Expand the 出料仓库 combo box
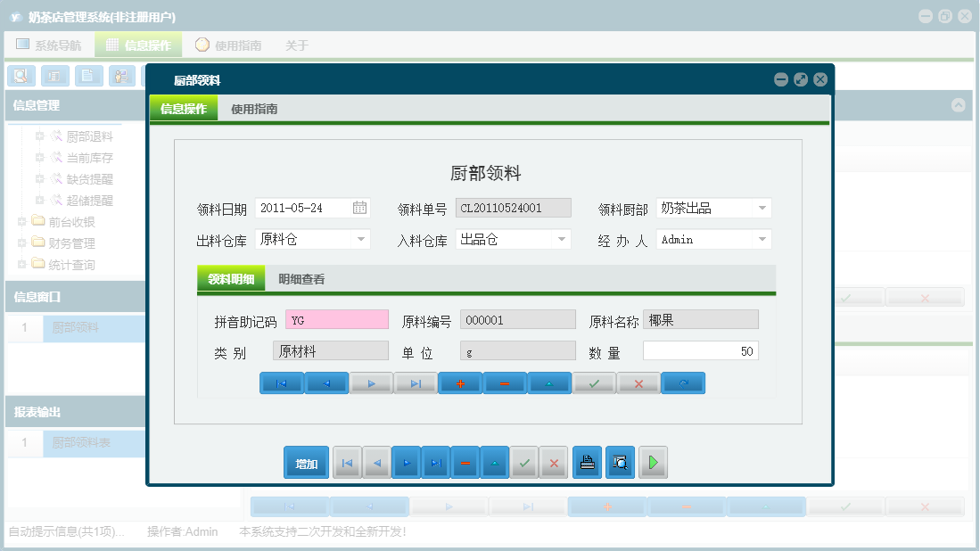The height and width of the screenshot is (551, 980). coord(360,239)
